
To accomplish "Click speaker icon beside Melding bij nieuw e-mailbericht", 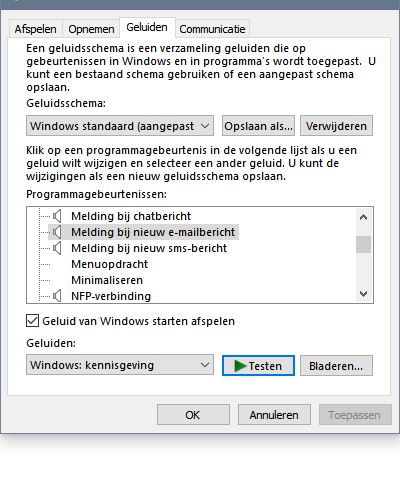I will [57, 232].
